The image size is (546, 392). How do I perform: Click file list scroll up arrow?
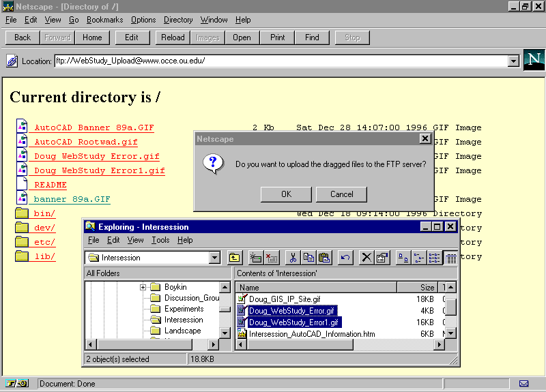coord(451,287)
